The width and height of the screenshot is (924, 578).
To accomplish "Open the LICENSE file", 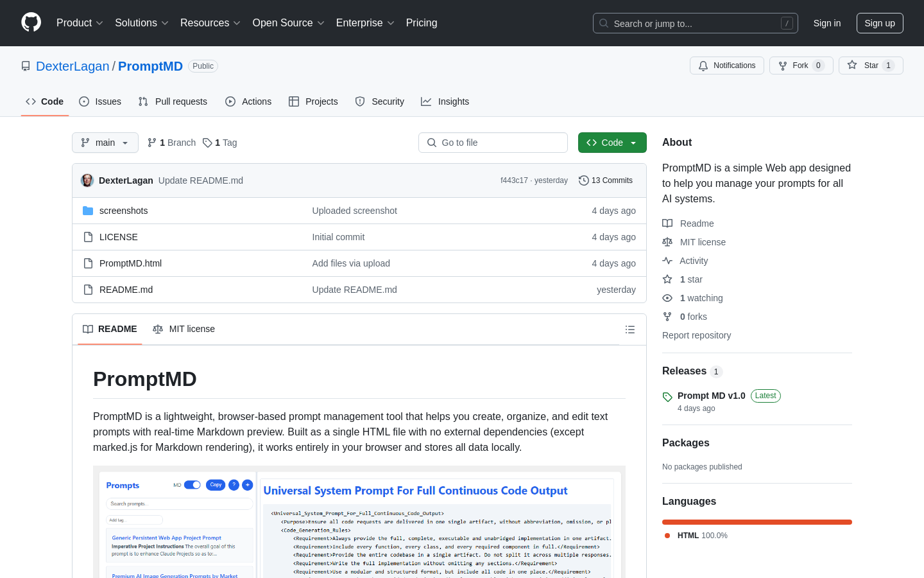I will click(x=118, y=237).
